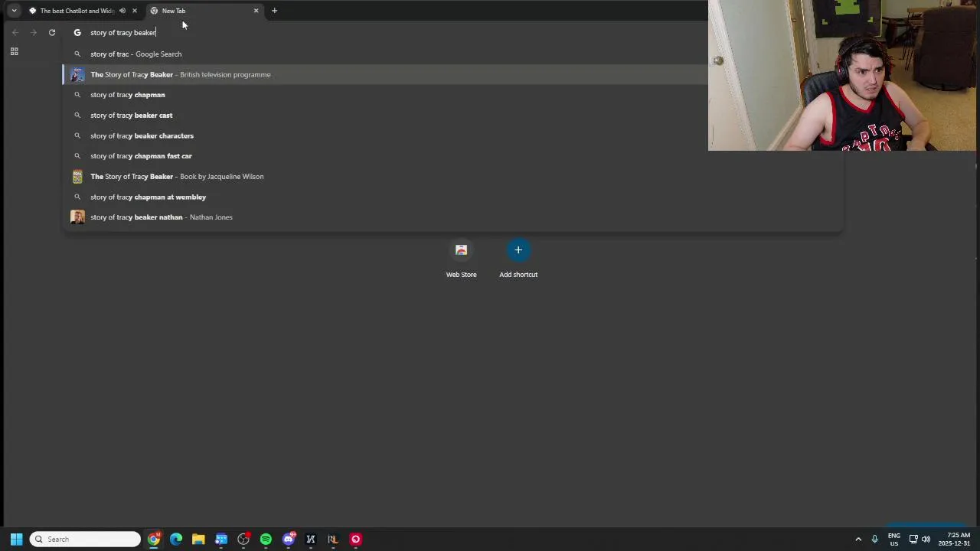Viewport: 980px width, 551px height.
Task: Select 'story of tracy beaker nathan' suggestion
Action: [x=452, y=217]
